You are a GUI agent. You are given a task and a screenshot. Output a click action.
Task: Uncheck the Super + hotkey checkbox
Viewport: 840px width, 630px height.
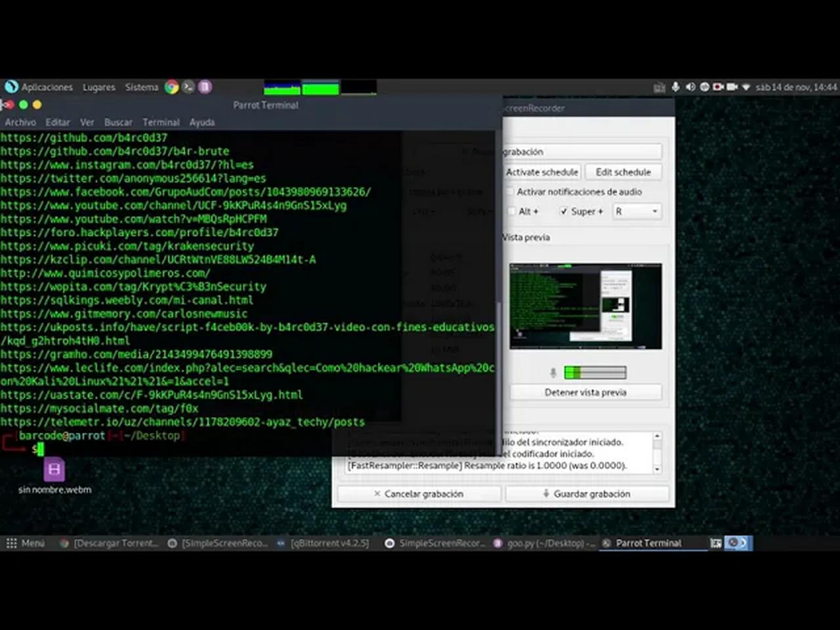click(x=564, y=211)
